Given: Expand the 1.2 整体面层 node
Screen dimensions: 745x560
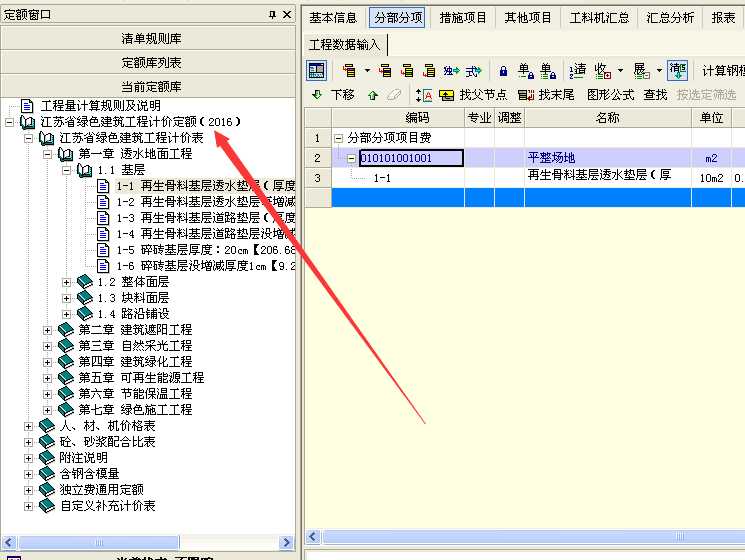Looking at the screenshot, I should 67,282.
